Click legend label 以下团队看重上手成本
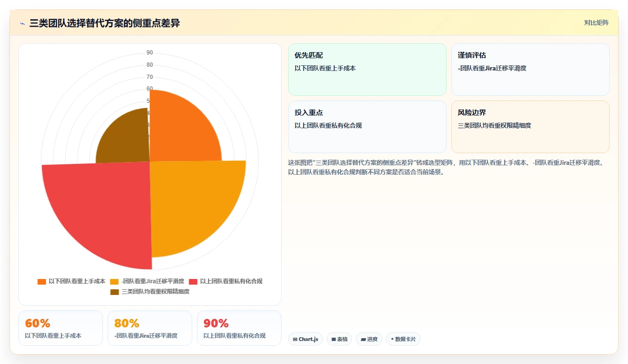628x364 pixels. (x=77, y=281)
